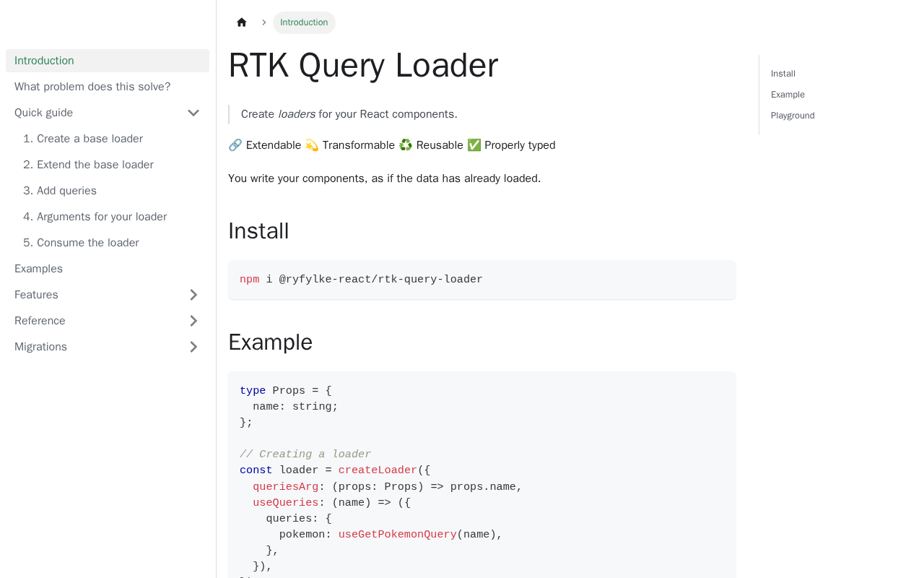Open 'What problem does this solve?' page

108,87
